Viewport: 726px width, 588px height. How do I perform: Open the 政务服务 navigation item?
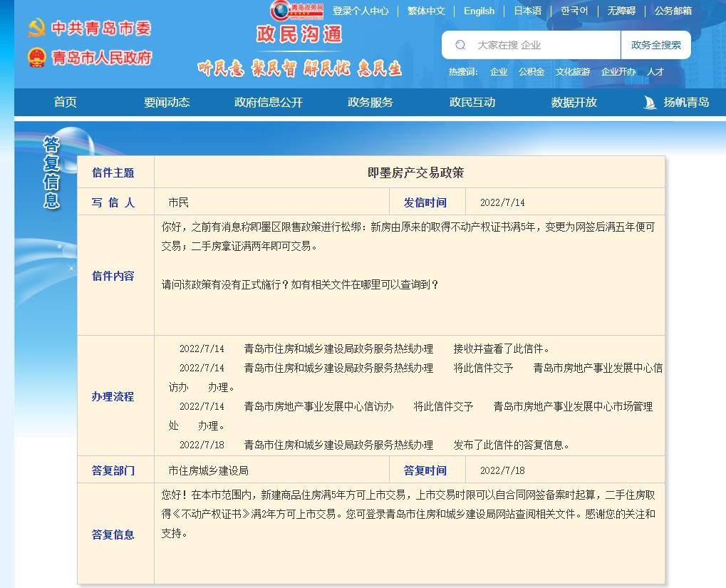click(x=370, y=102)
